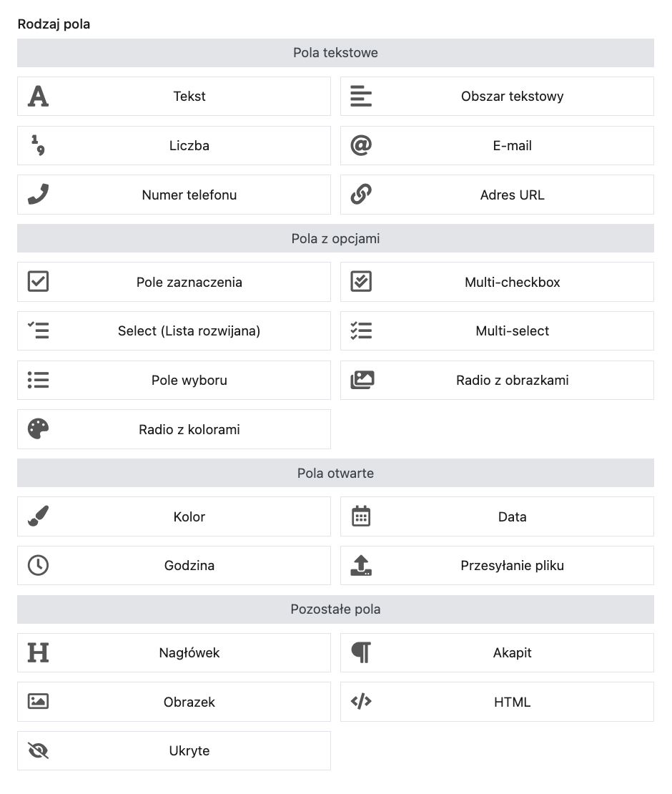Image resolution: width=672 pixels, height=794 pixels.
Task: Select the Radio z obrazkami field type
Action: click(x=512, y=380)
